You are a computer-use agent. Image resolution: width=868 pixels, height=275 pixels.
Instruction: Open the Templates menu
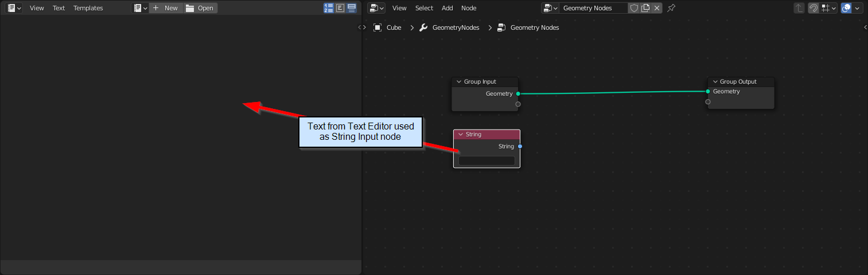[88, 8]
